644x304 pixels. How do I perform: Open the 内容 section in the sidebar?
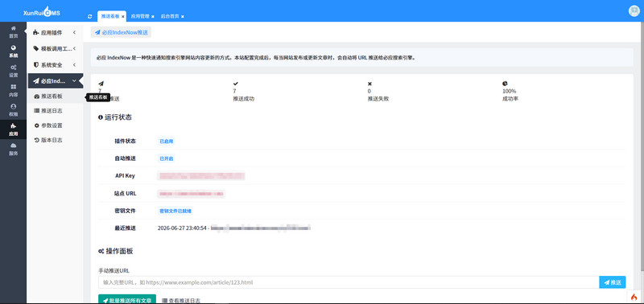[x=13, y=90]
